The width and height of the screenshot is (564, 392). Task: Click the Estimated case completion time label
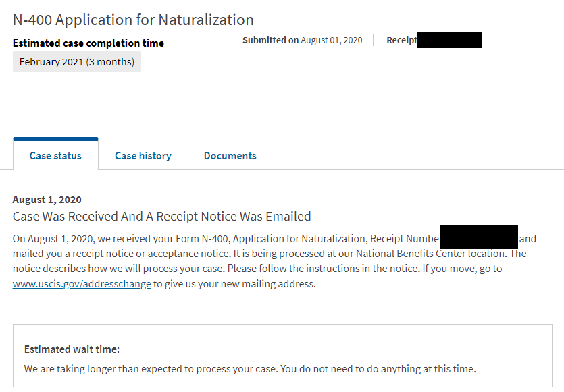(x=88, y=43)
